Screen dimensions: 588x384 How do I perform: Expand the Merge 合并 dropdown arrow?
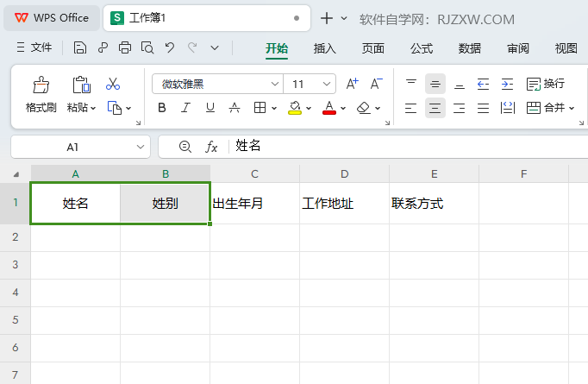pos(572,109)
